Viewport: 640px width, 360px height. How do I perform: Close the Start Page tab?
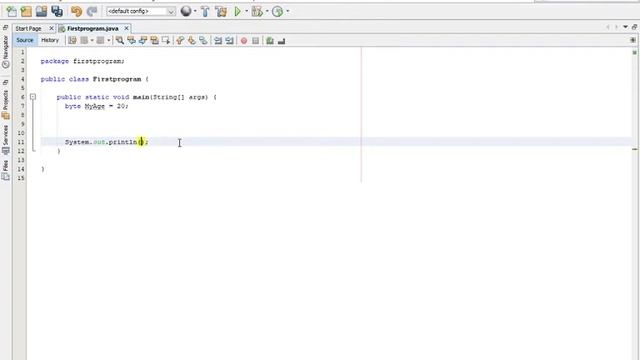pos(51,28)
